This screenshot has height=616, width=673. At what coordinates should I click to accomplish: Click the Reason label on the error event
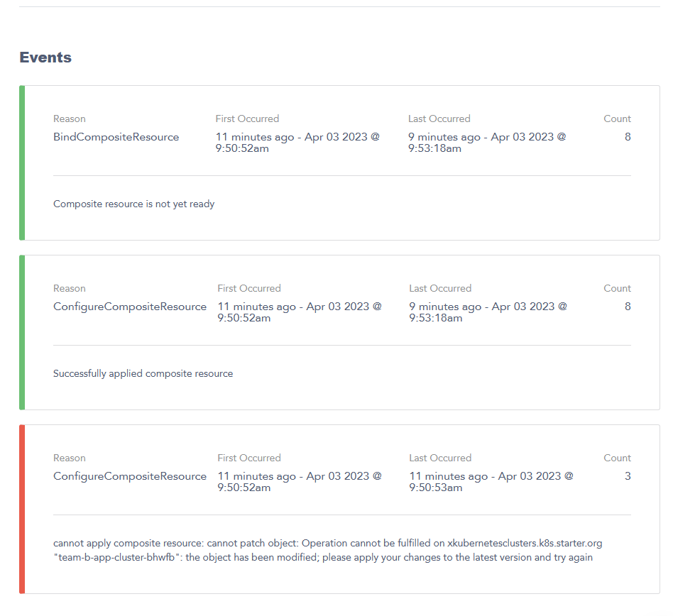[70, 458]
